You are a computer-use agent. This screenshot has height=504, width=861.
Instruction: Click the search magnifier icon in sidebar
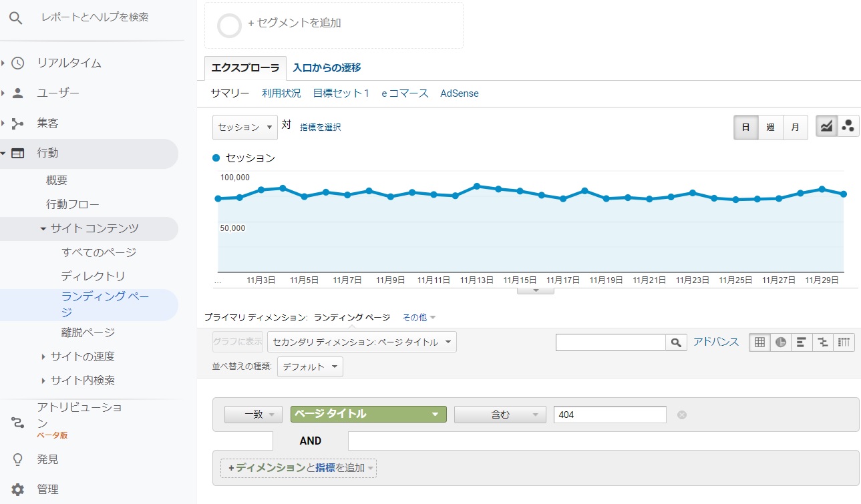16,18
